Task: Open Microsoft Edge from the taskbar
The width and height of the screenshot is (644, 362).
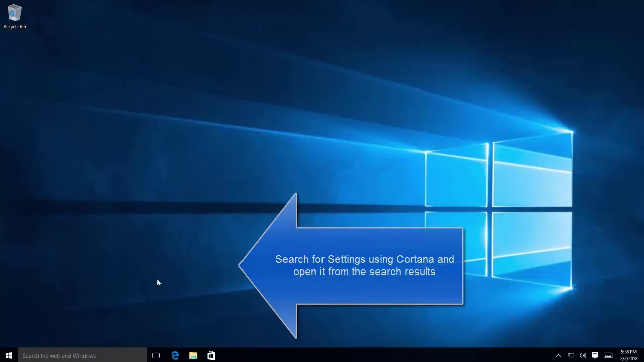Action: click(x=175, y=355)
